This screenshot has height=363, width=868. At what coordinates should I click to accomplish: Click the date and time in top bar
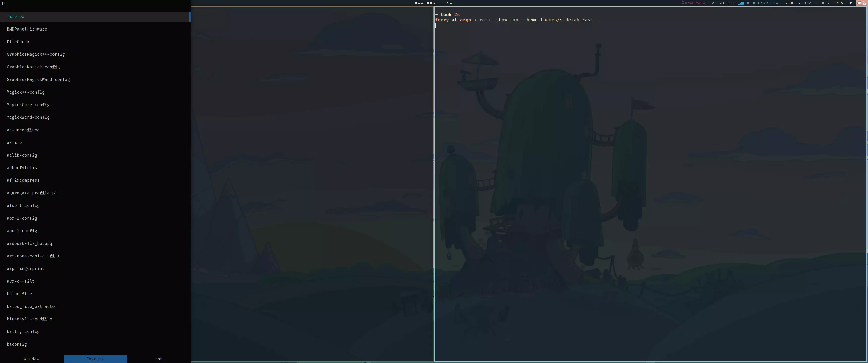(434, 3)
